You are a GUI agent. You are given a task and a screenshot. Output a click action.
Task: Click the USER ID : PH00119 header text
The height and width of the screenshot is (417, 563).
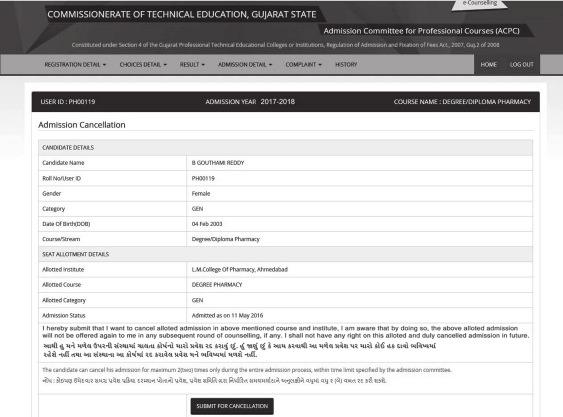pos(68,102)
